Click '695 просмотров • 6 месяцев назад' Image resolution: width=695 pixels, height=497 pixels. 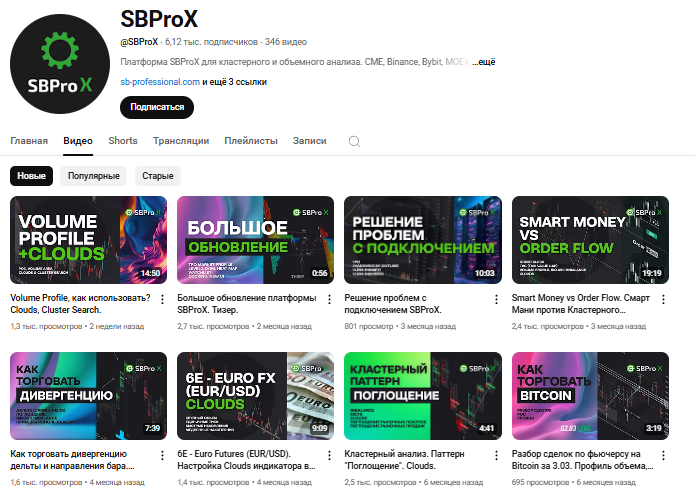(574, 482)
